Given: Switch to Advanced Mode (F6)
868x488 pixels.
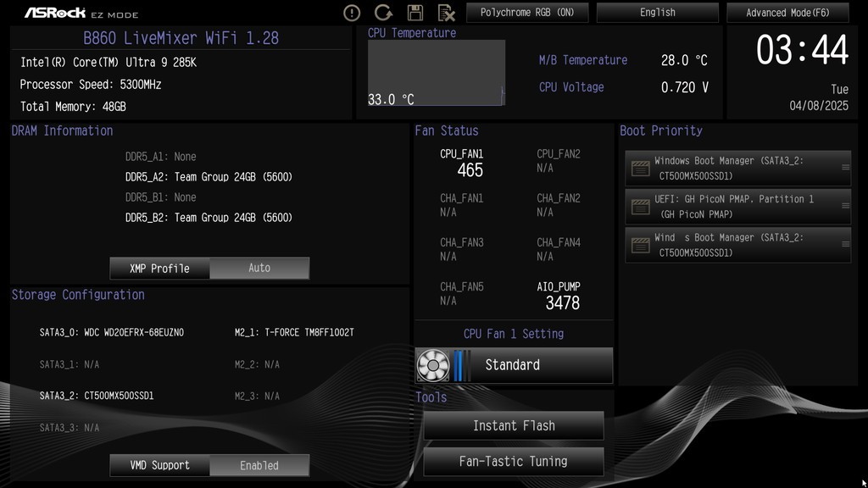Looking at the screenshot, I should (787, 12).
